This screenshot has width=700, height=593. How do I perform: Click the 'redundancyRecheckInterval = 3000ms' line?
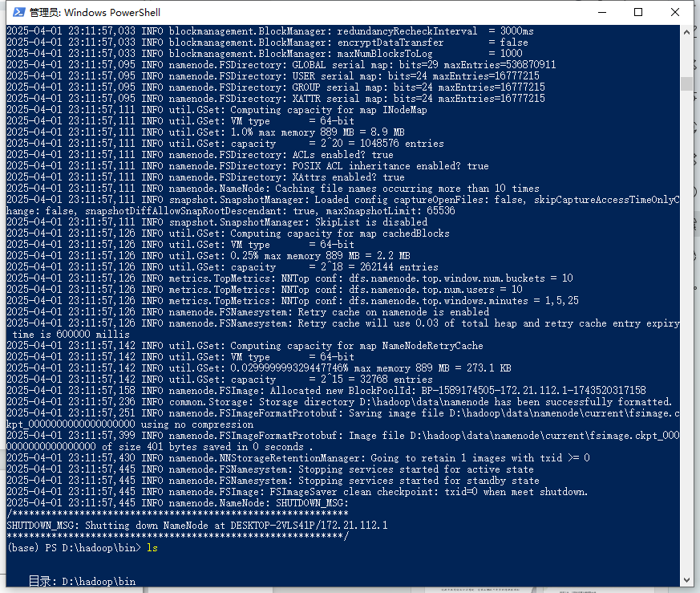click(x=270, y=31)
